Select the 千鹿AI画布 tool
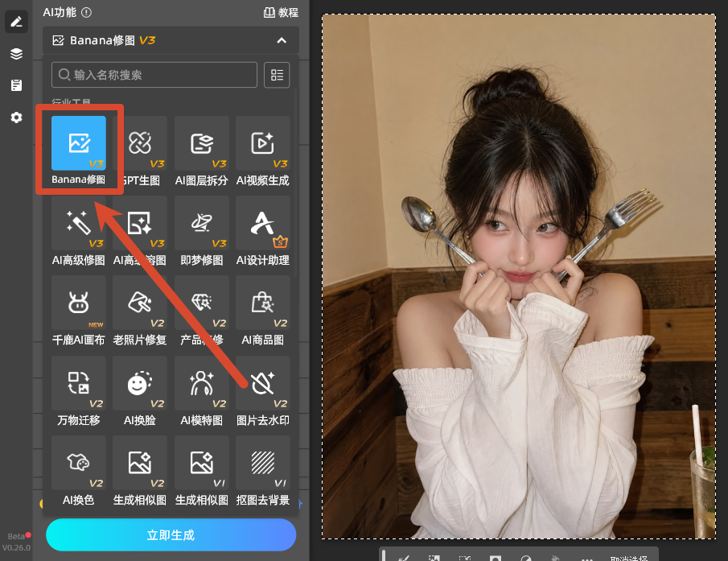 point(79,303)
